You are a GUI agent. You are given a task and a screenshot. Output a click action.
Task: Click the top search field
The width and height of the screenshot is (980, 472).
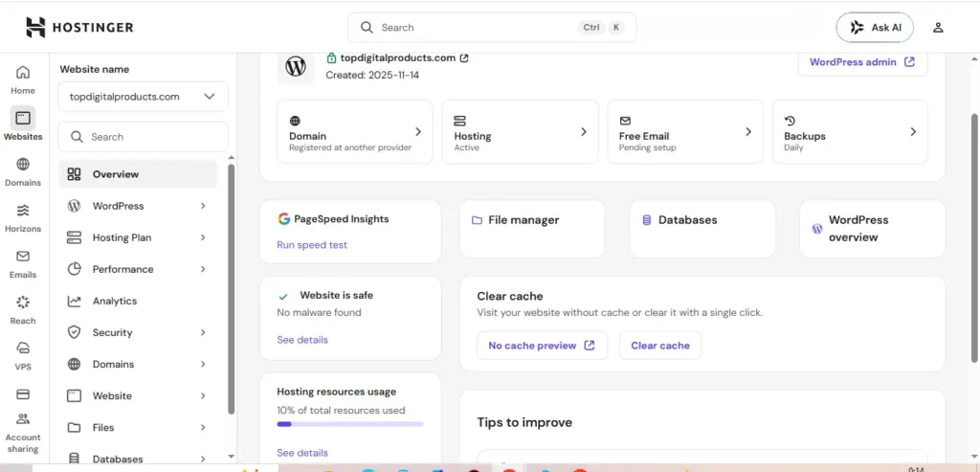[492, 28]
